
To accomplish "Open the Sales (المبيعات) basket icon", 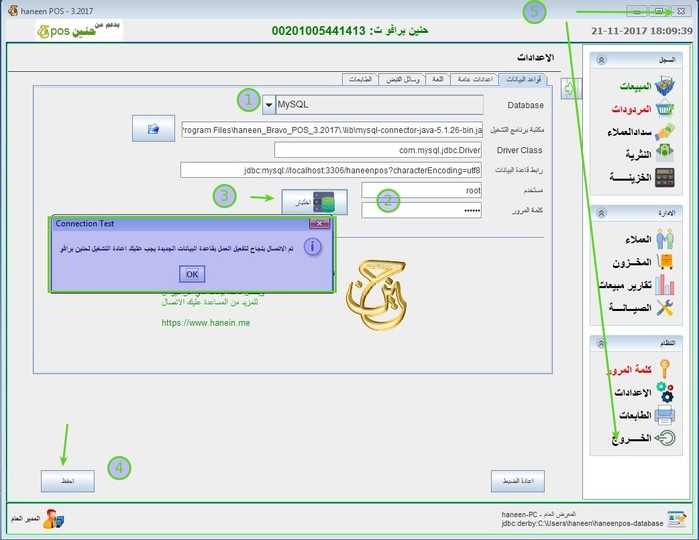I will (664, 86).
